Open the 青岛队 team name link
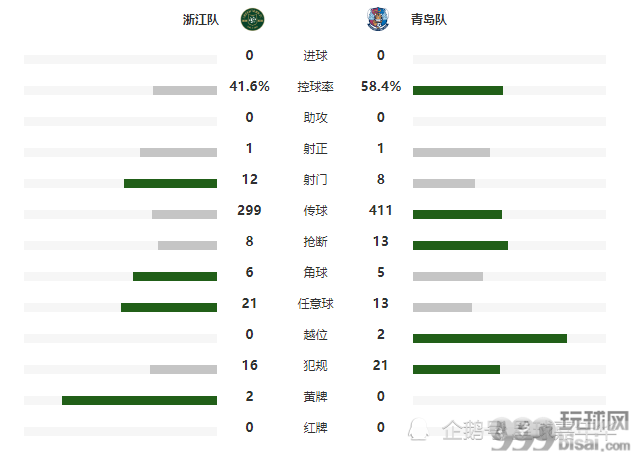631x452 pixels. tap(429, 19)
